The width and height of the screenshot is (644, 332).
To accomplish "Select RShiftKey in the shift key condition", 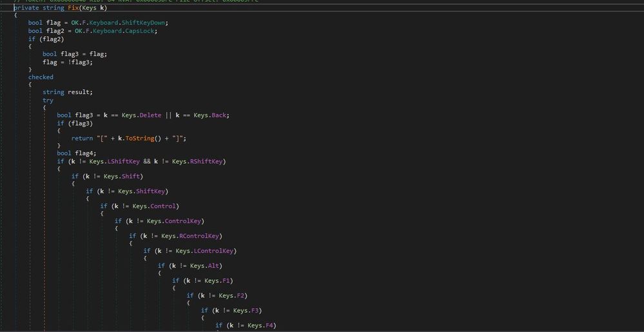I will point(206,161).
